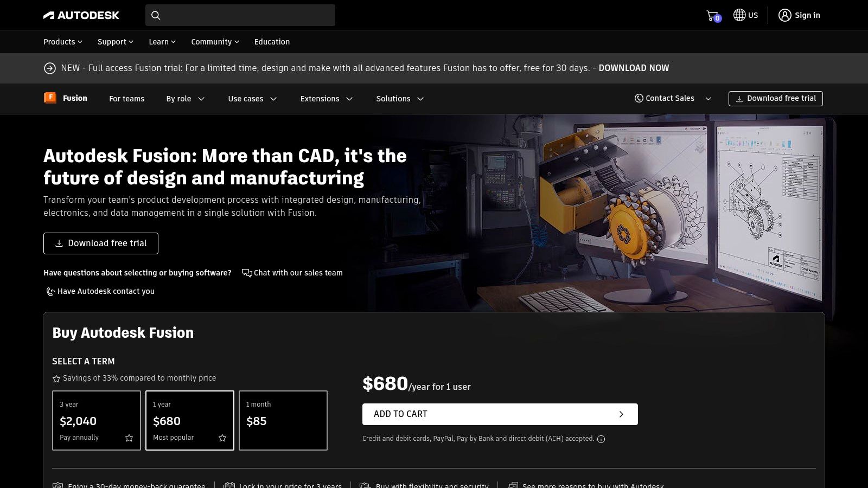Click Sign in text
Viewport: 868px width, 488px height.
pyautogui.click(x=807, y=15)
